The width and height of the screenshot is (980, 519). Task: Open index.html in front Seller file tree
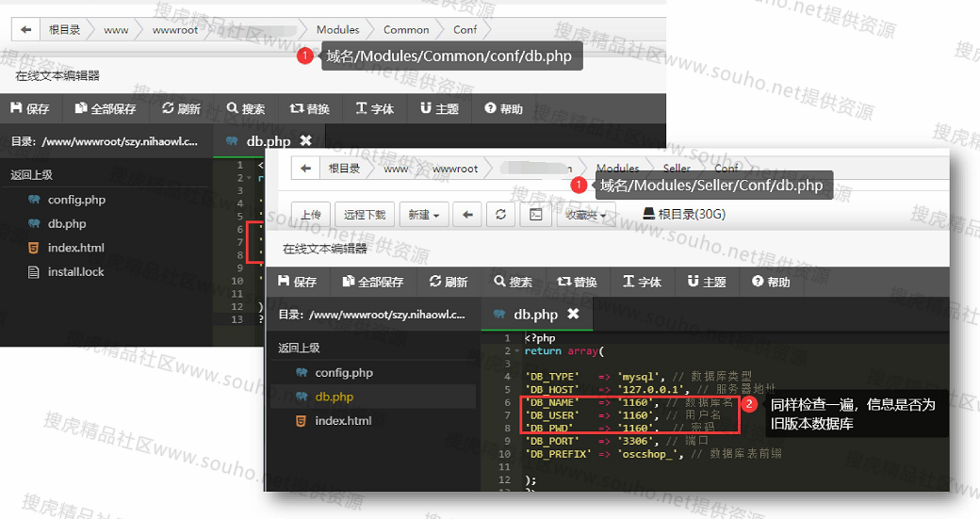point(343,420)
